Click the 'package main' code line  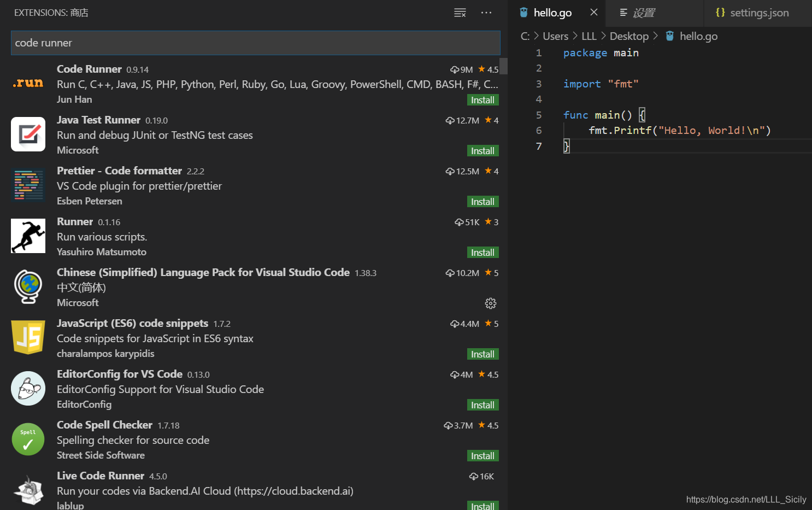click(x=601, y=52)
